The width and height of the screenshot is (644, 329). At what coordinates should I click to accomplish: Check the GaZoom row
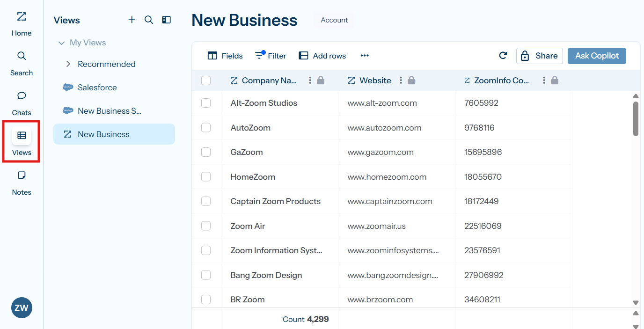pos(206,152)
